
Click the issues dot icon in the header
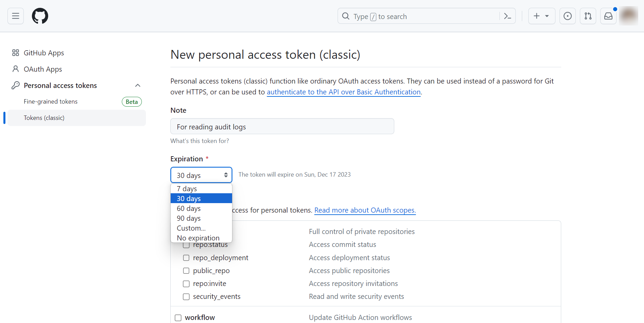coord(567,16)
